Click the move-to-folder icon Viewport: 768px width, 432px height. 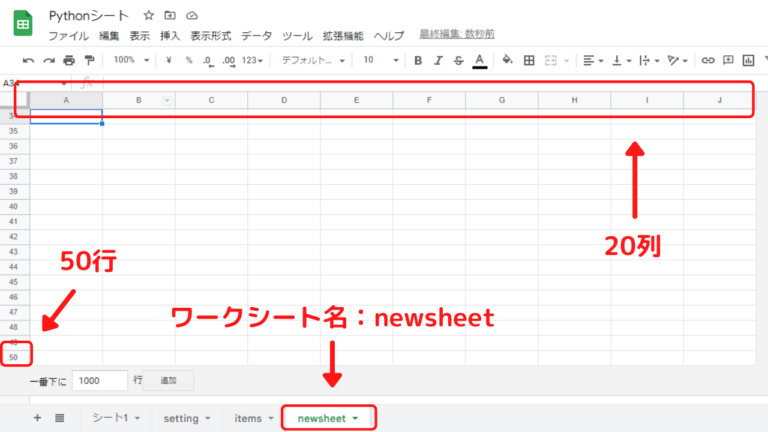pyautogui.click(x=170, y=16)
